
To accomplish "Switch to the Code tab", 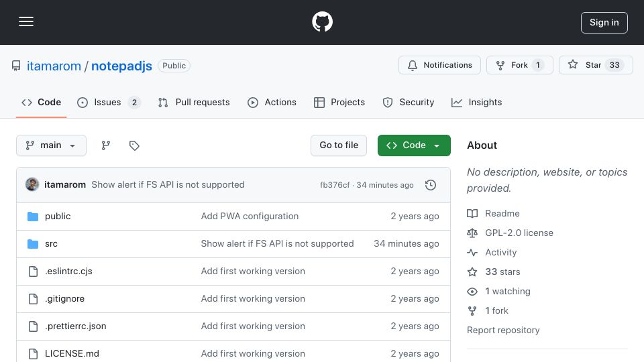I will [x=41, y=102].
